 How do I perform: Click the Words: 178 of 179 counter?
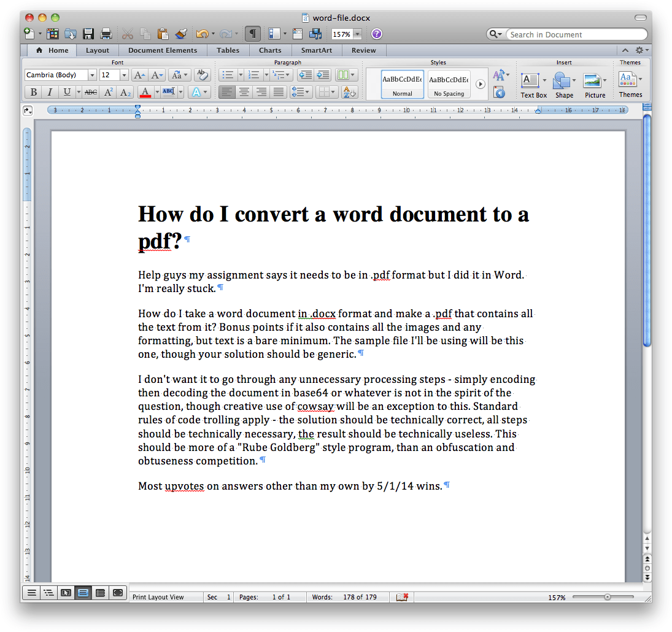[x=344, y=597]
